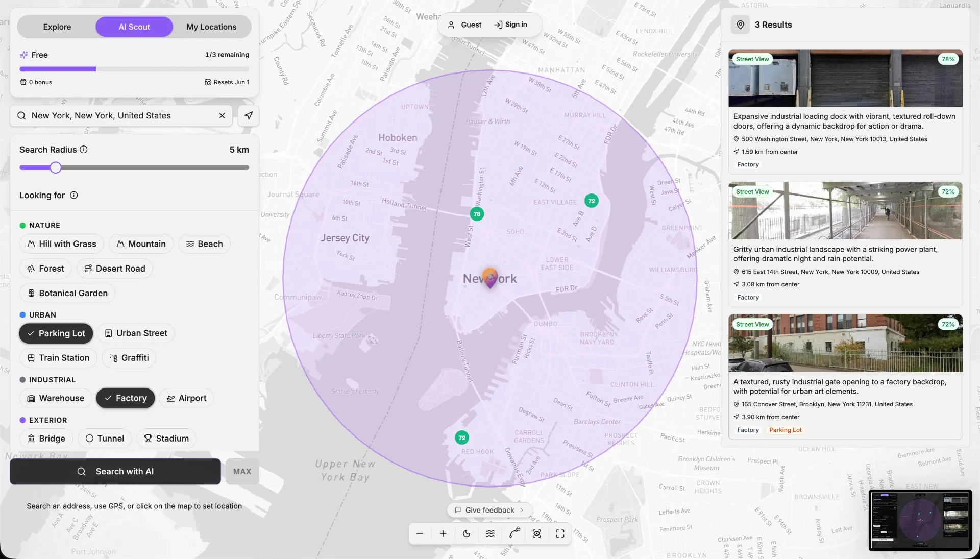The width and height of the screenshot is (980, 559).
Task: Click the free usage progress bar
Action: (x=134, y=69)
